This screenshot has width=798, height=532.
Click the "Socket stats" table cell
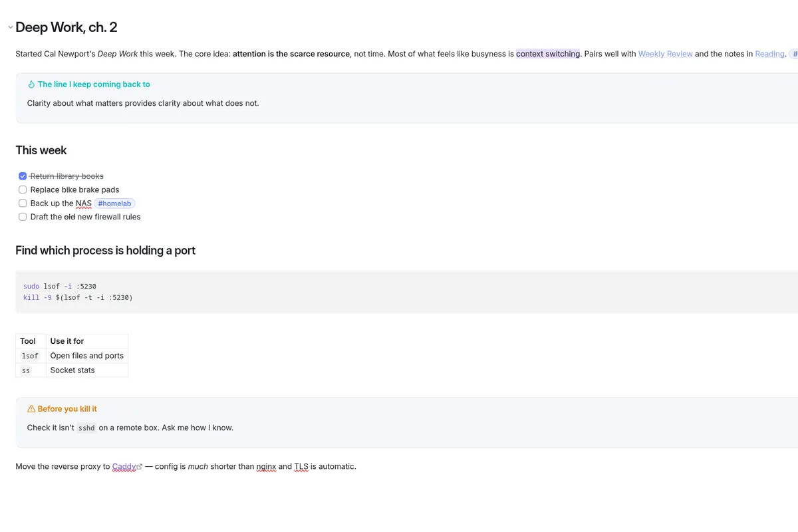pos(87,370)
